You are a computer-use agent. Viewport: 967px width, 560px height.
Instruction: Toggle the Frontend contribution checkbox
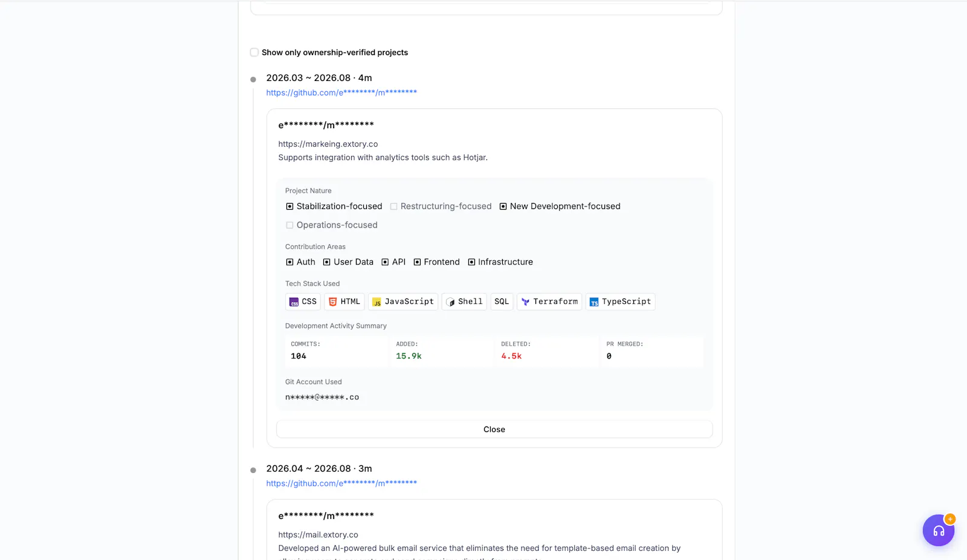coord(417,262)
